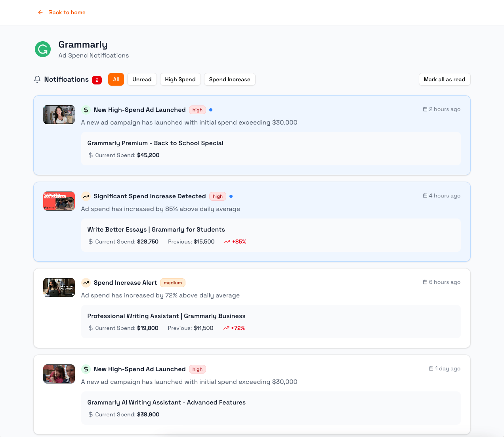The image size is (504, 437).
Task: Click the dollar sign next to $28,750 spend
Action: pyautogui.click(x=91, y=241)
